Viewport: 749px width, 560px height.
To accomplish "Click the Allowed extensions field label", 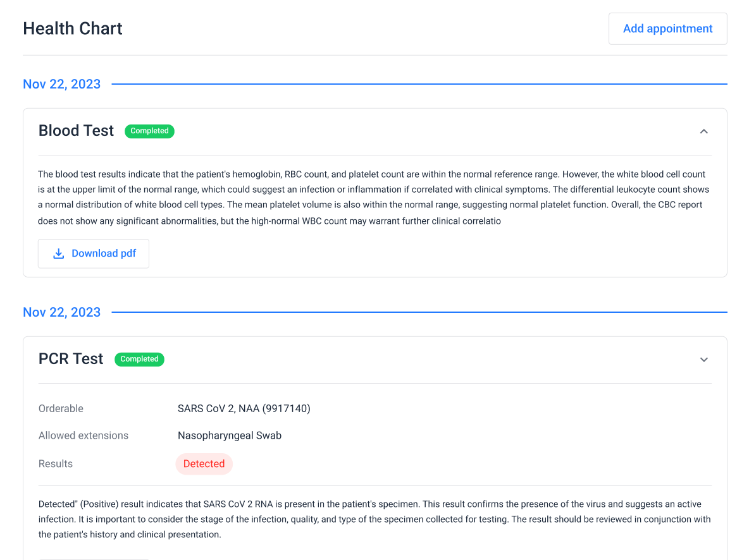I will tap(84, 435).
